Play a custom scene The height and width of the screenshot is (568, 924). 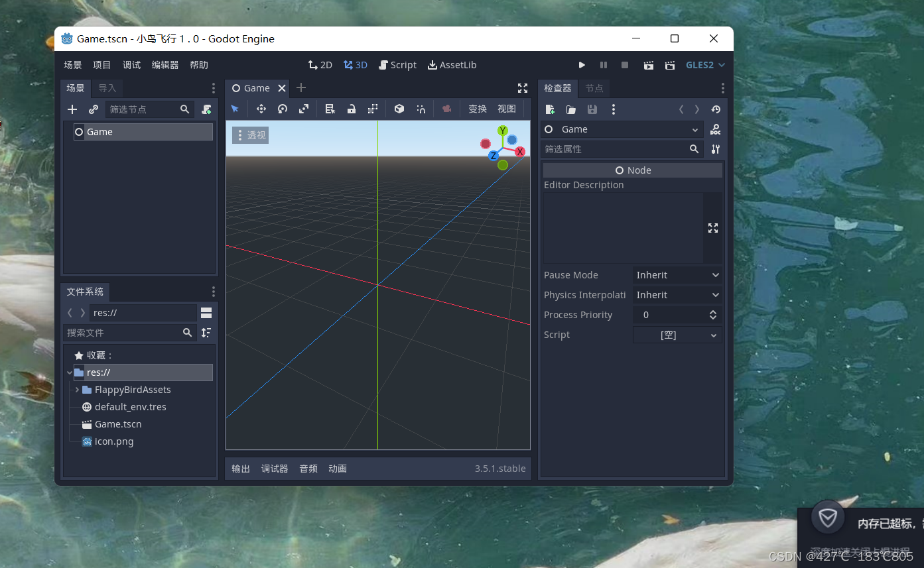(670, 65)
